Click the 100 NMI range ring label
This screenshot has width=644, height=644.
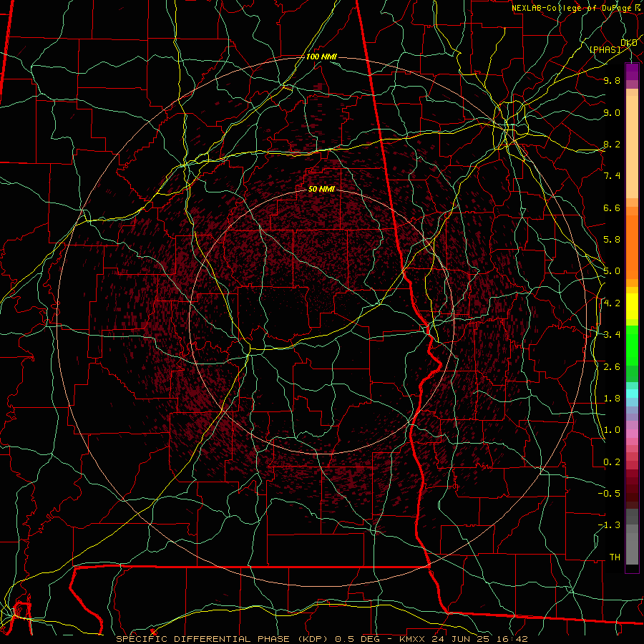[321, 57]
